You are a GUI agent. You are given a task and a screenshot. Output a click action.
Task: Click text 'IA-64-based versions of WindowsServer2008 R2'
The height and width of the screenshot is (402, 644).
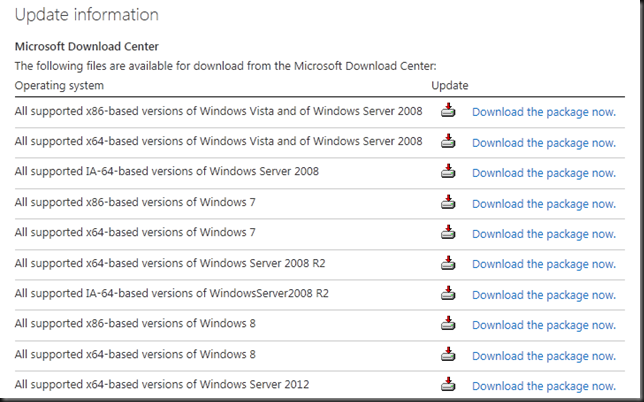pyautogui.click(x=207, y=294)
